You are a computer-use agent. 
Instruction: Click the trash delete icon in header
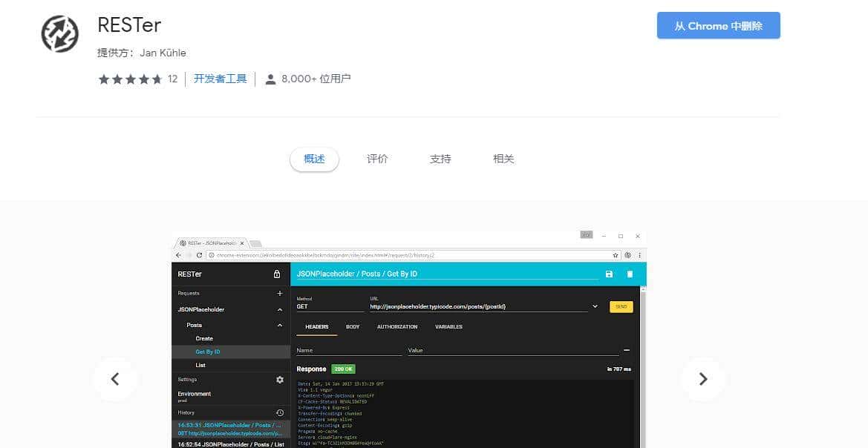pyautogui.click(x=630, y=274)
